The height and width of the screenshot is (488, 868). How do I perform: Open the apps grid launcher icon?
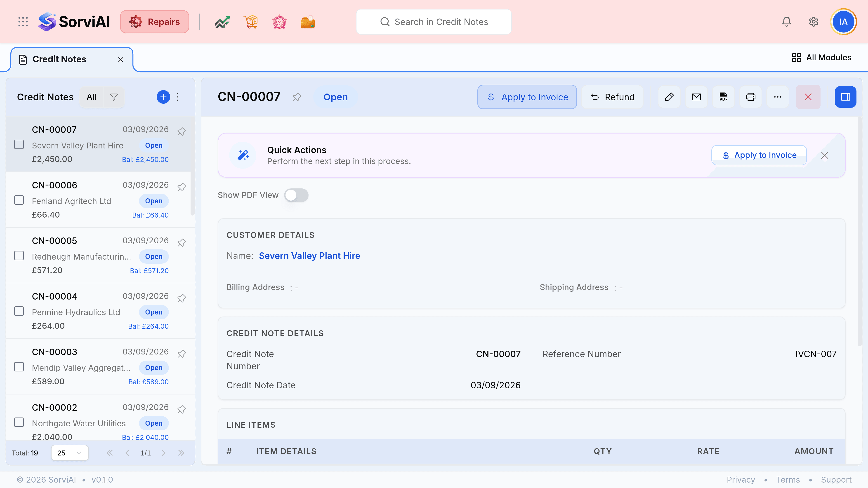coord(23,22)
